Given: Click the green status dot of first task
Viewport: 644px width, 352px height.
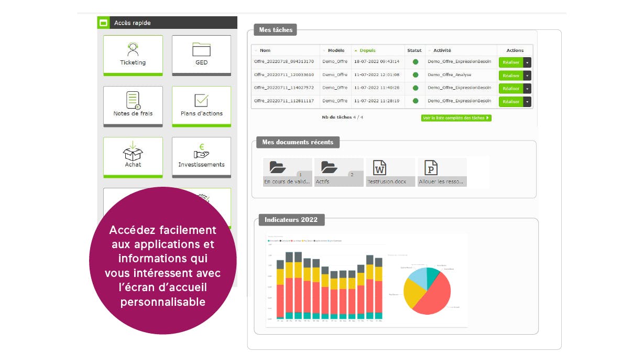Looking at the screenshot, I should 415,62.
